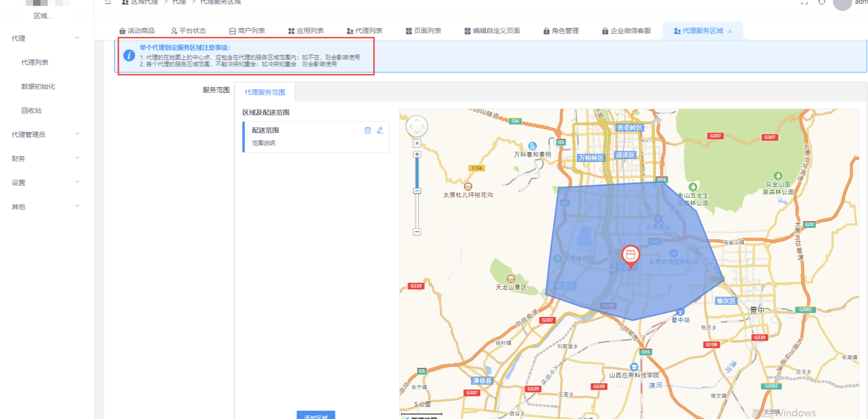
Task: Open 数据初始化 in the sidebar
Action: [x=38, y=86]
